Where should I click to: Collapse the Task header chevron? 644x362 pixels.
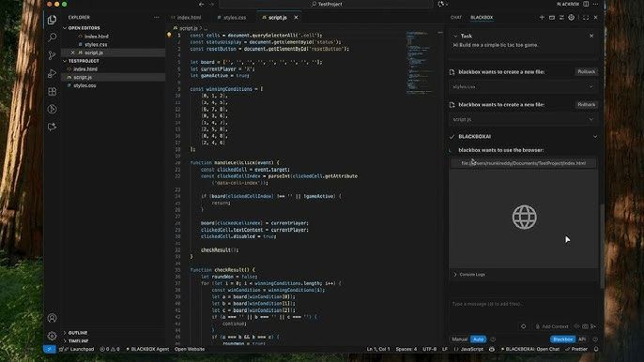tap(455, 36)
